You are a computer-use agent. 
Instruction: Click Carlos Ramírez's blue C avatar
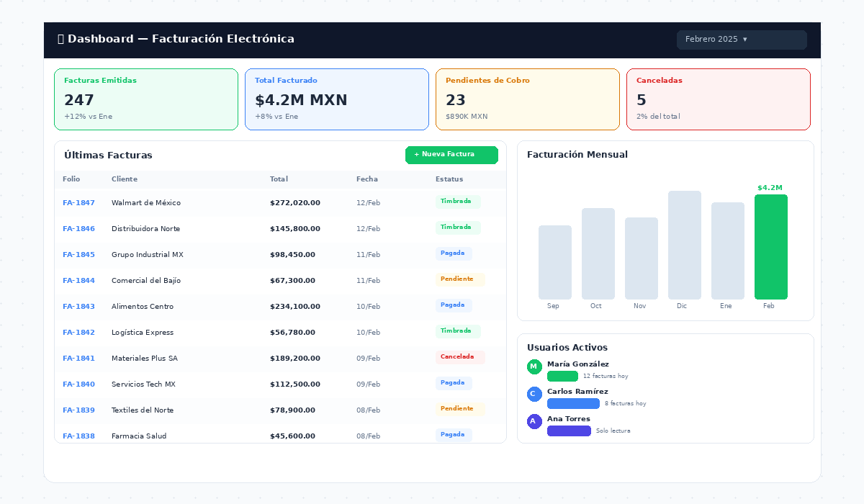coord(534,395)
